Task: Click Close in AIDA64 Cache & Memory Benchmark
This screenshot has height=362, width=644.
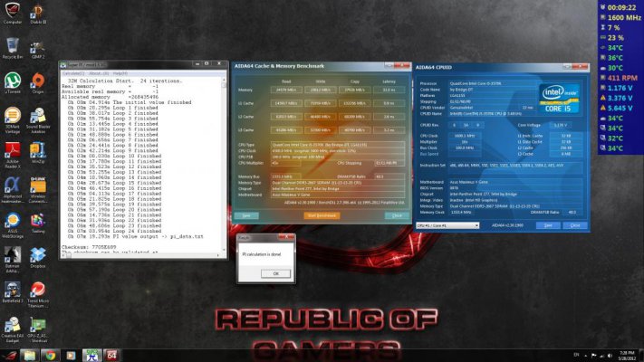Action: click(397, 215)
